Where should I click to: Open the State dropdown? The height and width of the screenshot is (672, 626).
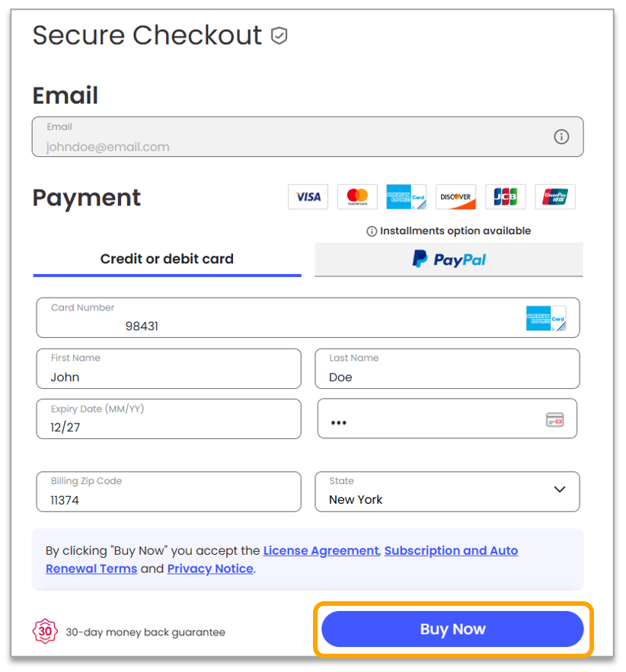coord(447,492)
